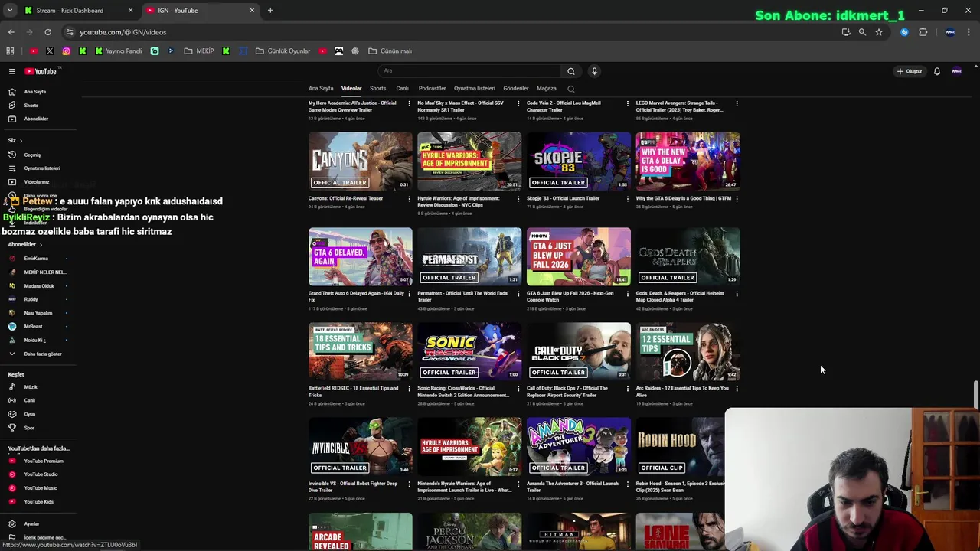Expand the 'Abonelikler' section header
Image resolution: width=980 pixels, height=551 pixels.
25,244
